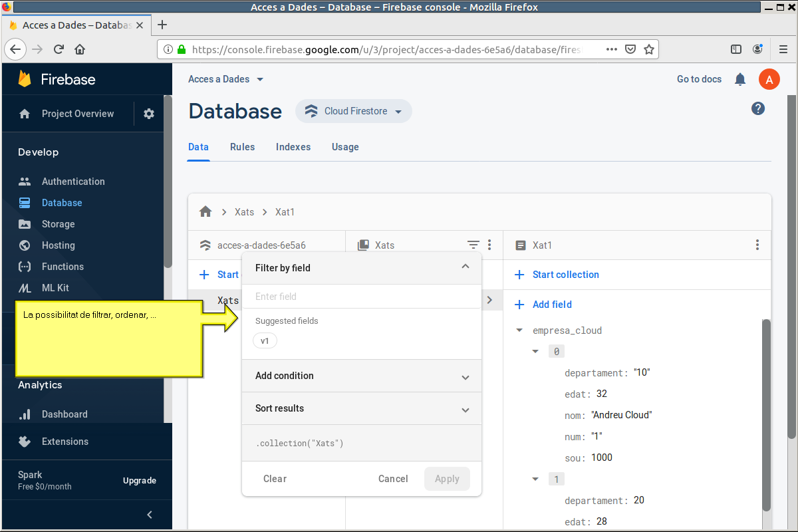Open Storage section
Viewport: 798px width, 532px height.
tap(58, 224)
